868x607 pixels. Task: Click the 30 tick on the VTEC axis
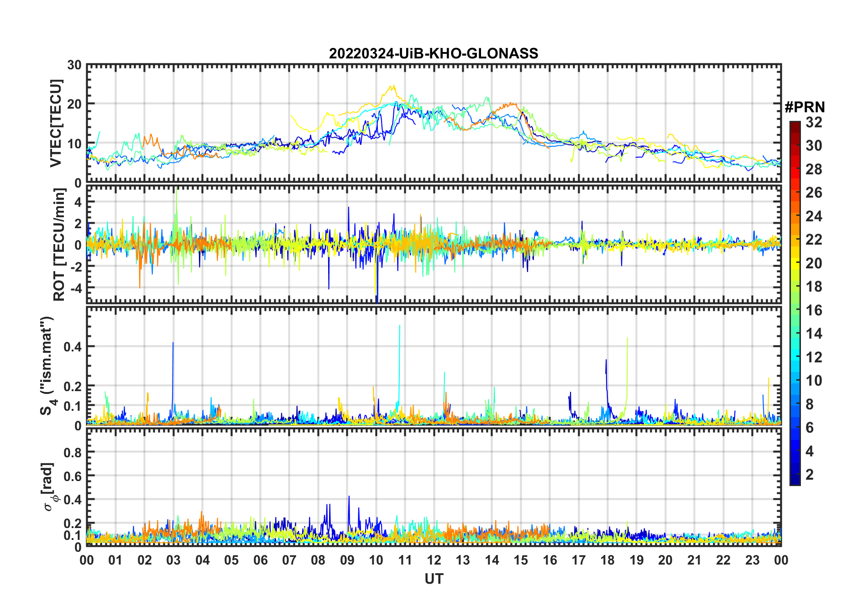[x=74, y=65]
